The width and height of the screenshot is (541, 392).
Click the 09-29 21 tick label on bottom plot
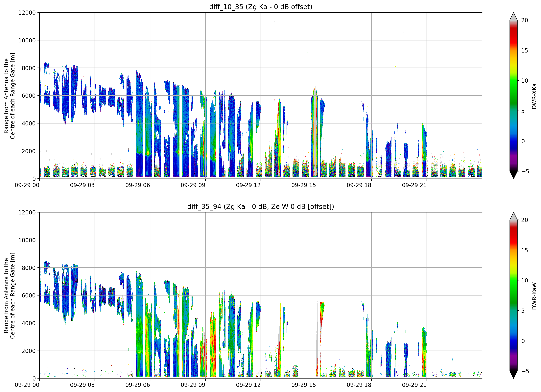tap(414, 385)
